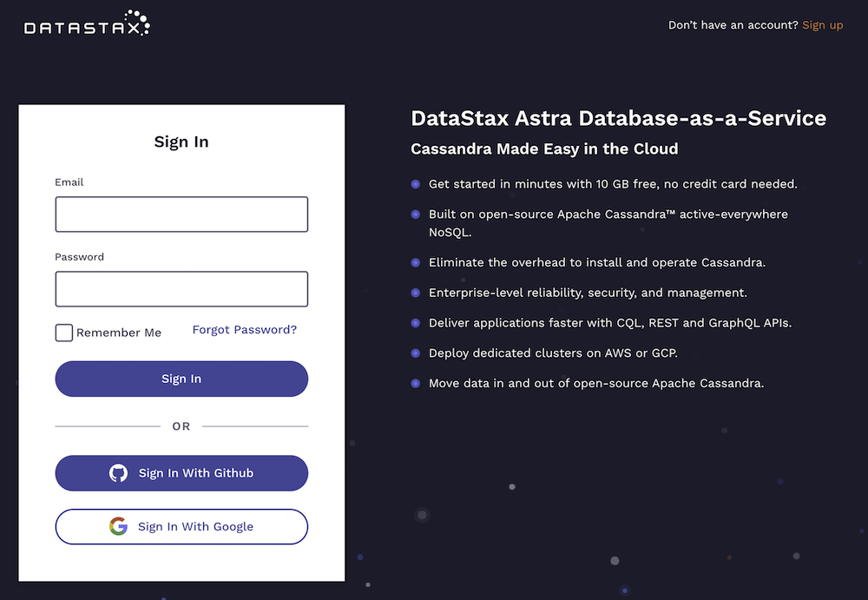Screen dimensions: 868x600
Task: Click "Move data in and out" line
Action: 596,384
